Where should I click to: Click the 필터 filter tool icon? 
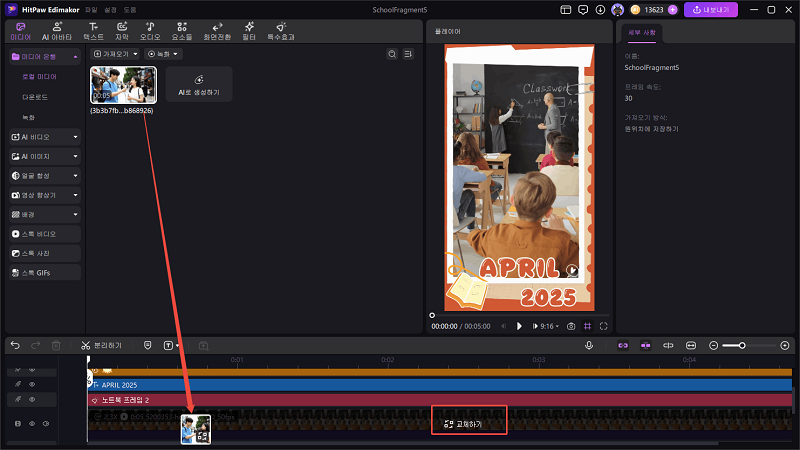249,30
